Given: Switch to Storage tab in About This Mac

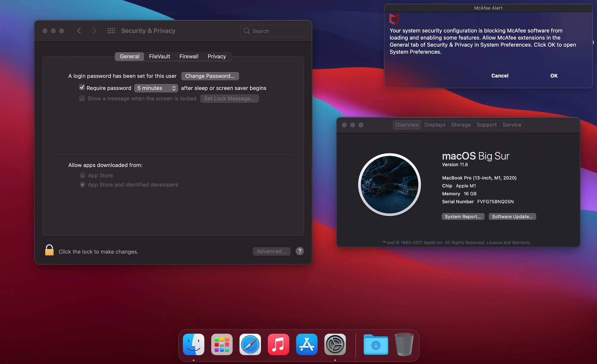Looking at the screenshot, I should [461, 125].
